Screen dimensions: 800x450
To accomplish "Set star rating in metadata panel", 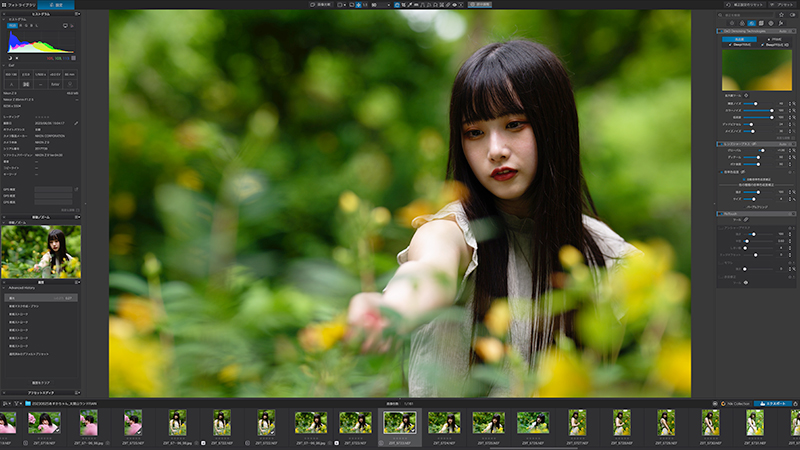I will 42,117.
